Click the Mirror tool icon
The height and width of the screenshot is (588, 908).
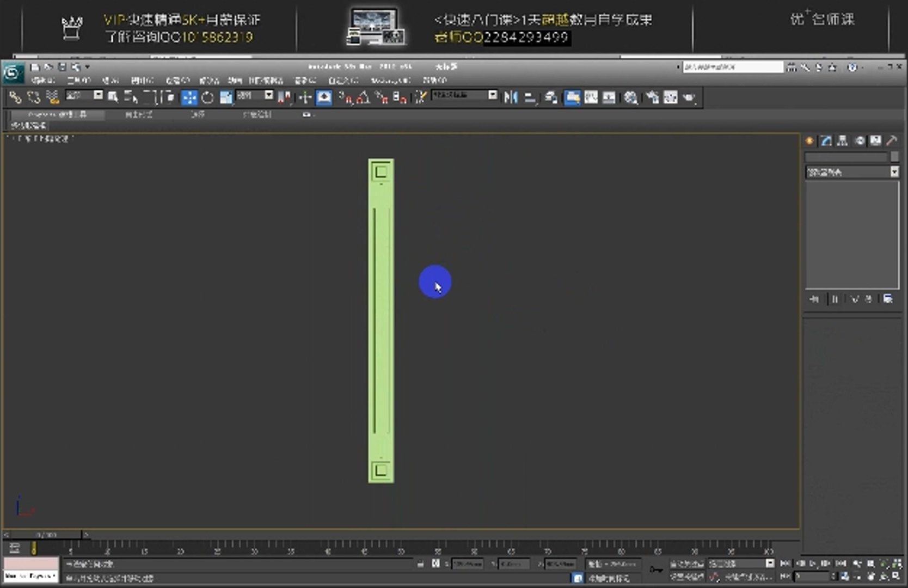[511, 97]
